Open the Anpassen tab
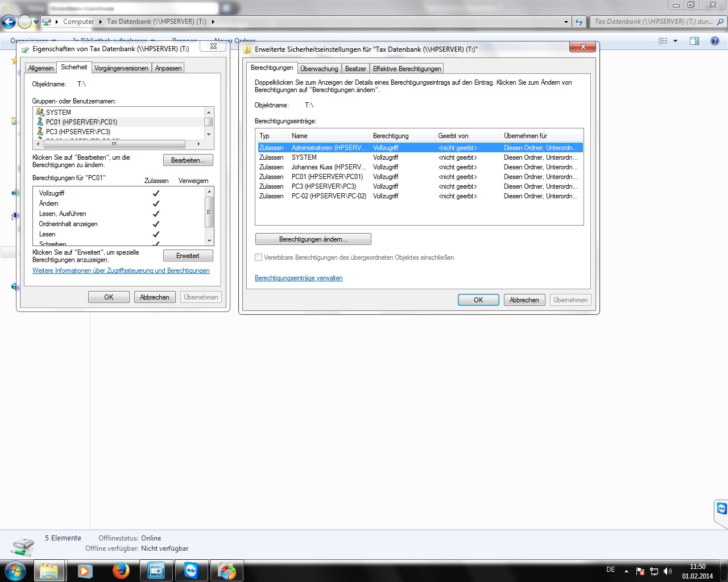The height and width of the screenshot is (582, 728). 168,68
